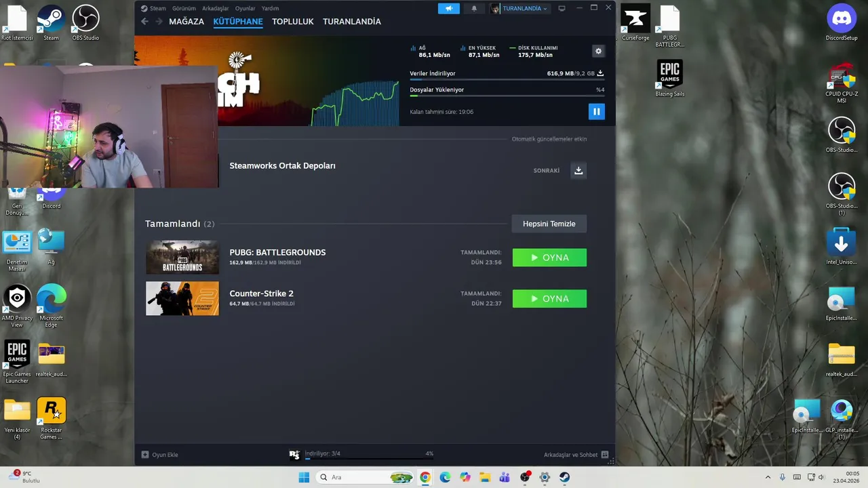
Task: Show hidden system tray icons
Action: [768, 477]
